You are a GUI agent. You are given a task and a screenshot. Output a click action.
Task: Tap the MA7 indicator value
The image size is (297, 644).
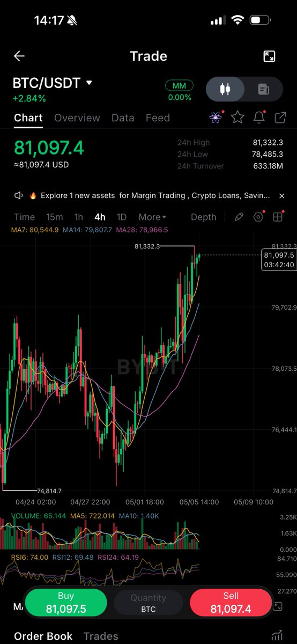point(34,230)
